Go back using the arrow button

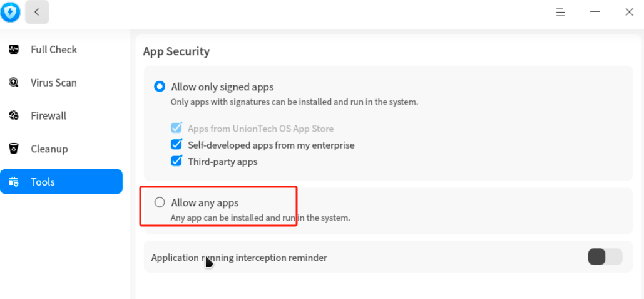tap(37, 12)
